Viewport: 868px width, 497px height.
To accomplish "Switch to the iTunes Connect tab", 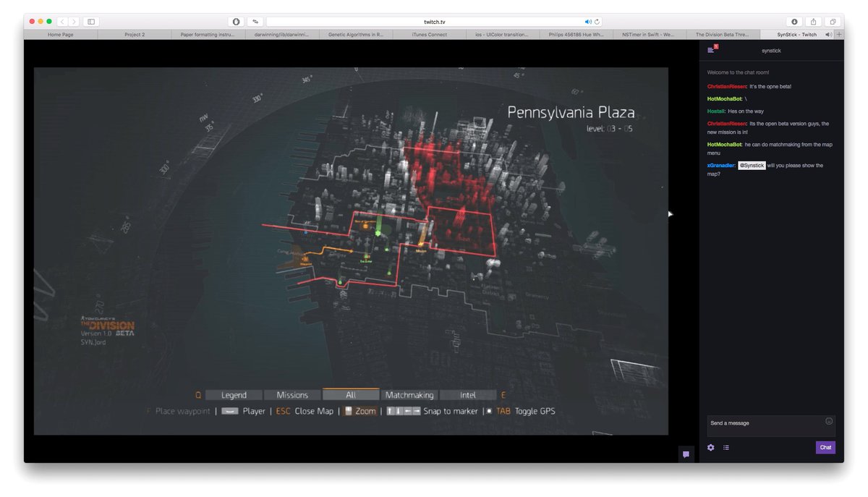I will [429, 34].
